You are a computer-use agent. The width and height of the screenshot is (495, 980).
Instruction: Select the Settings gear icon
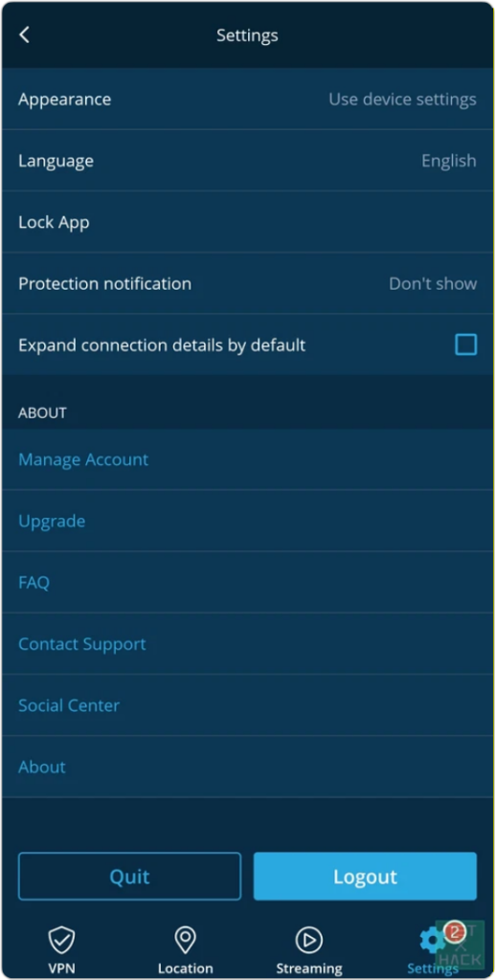click(432, 941)
